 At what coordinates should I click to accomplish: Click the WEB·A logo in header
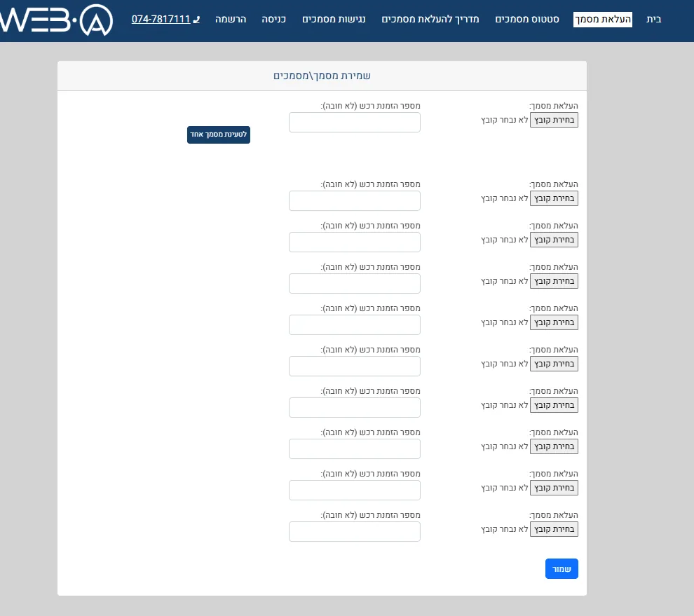click(56, 20)
